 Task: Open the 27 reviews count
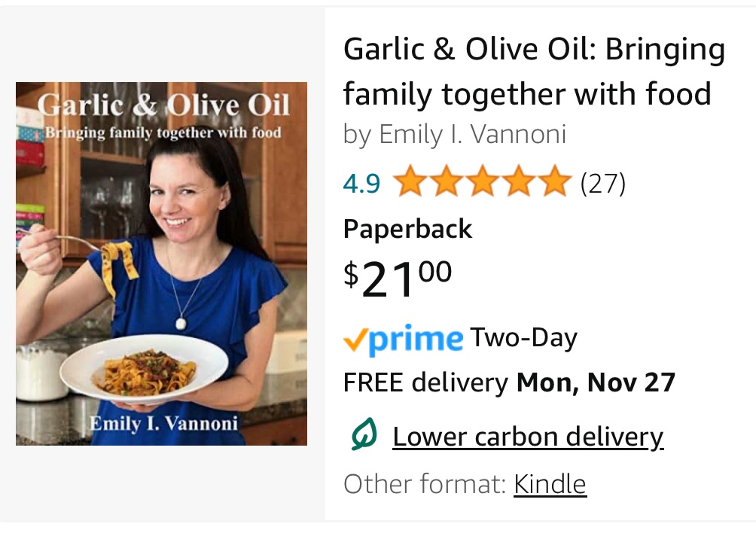tap(603, 183)
